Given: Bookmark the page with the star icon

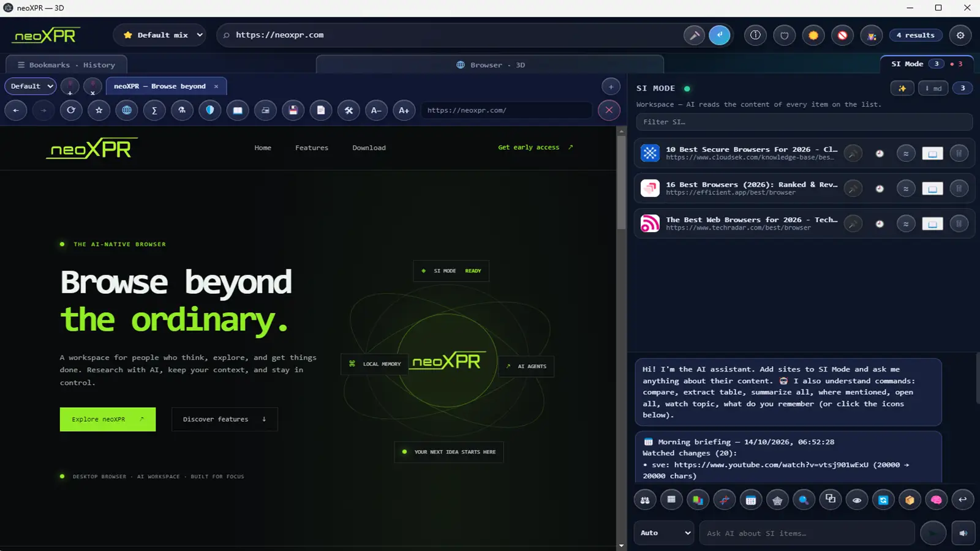Looking at the screenshot, I should [x=99, y=110].
